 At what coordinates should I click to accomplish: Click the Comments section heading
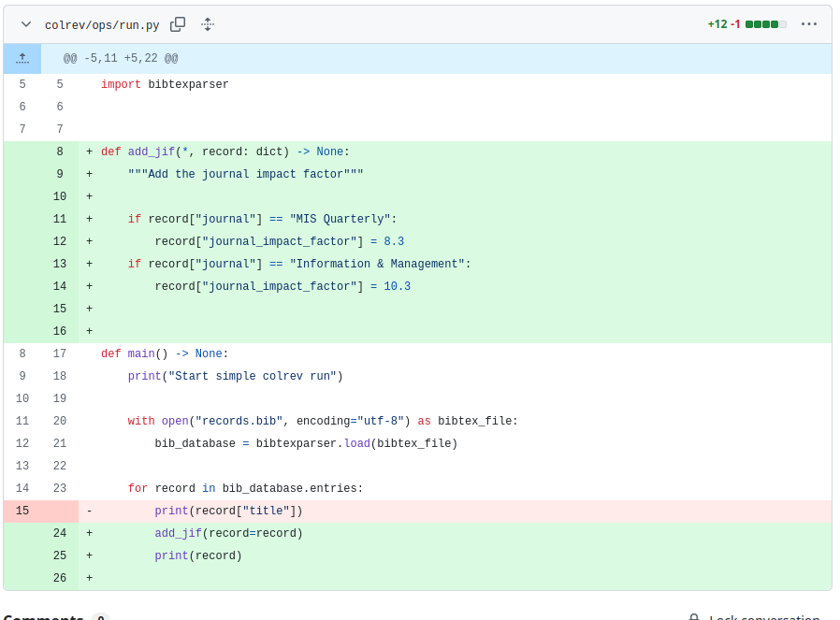(x=43, y=617)
